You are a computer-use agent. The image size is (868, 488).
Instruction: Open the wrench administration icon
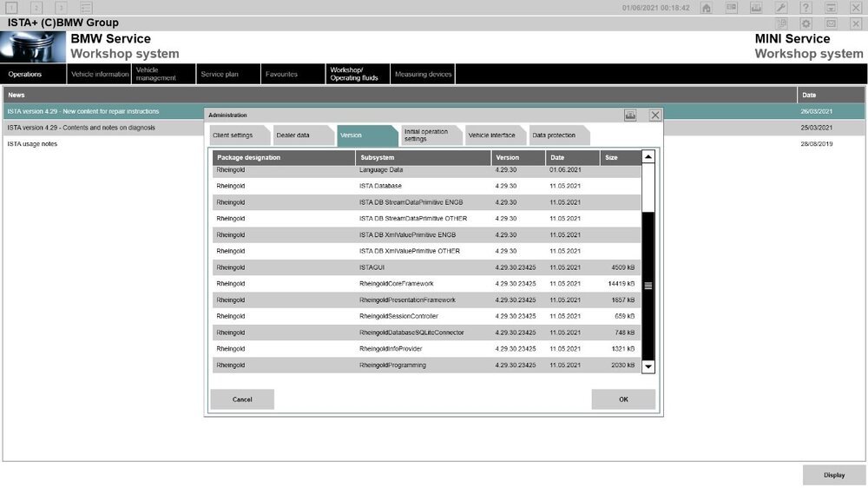tap(781, 8)
